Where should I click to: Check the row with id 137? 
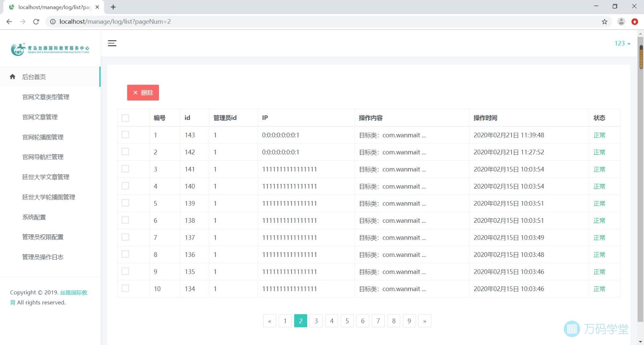click(125, 237)
